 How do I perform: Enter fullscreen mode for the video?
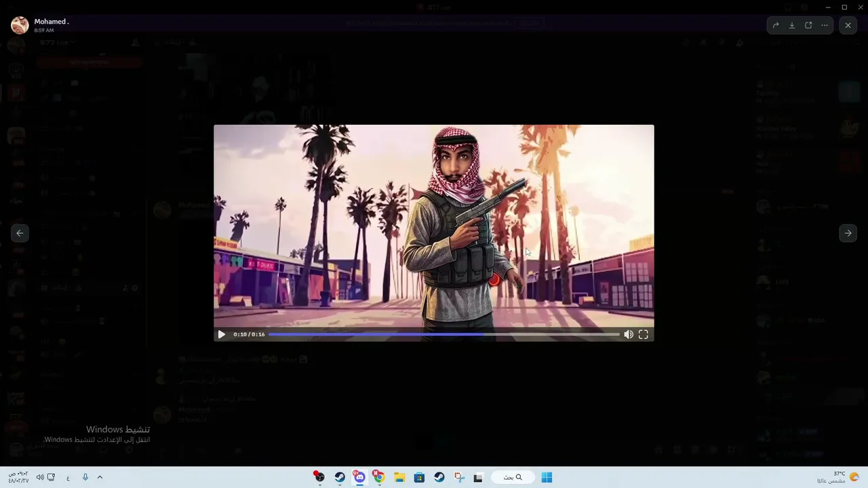644,334
